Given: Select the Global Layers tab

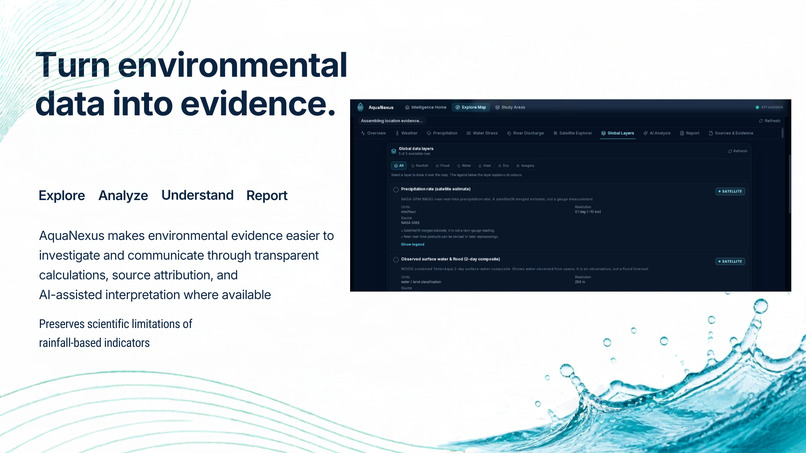Looking at the screenshot, I should point(617,133).
